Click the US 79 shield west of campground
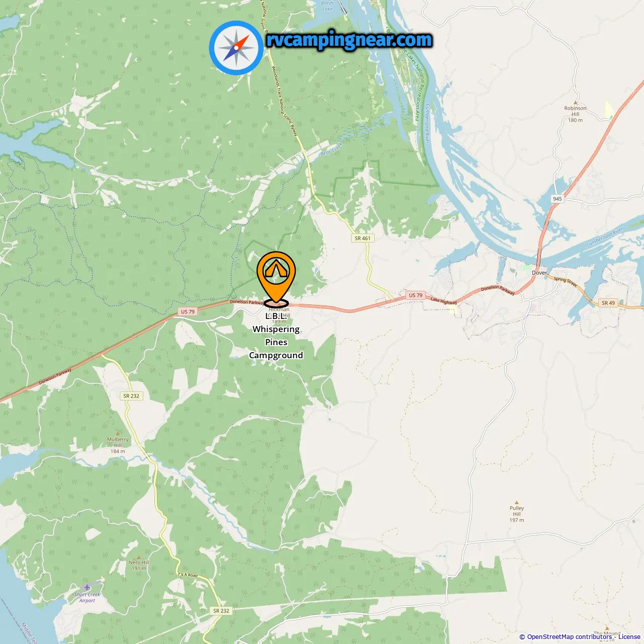Screen dimensions: 644x644 [188, 312]
